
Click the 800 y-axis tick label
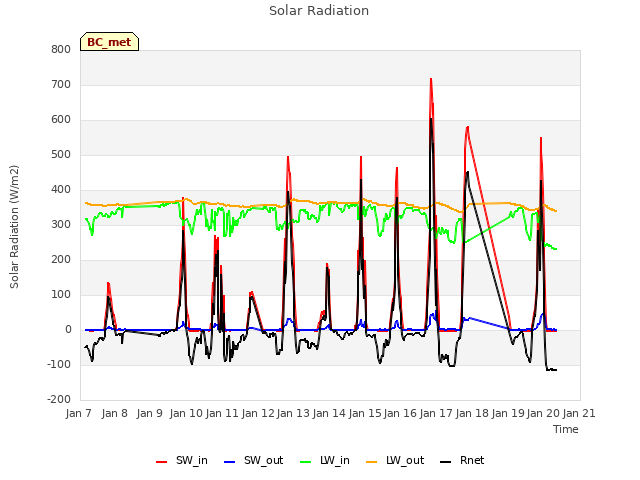pyautogui.click(x=61, y=49)
